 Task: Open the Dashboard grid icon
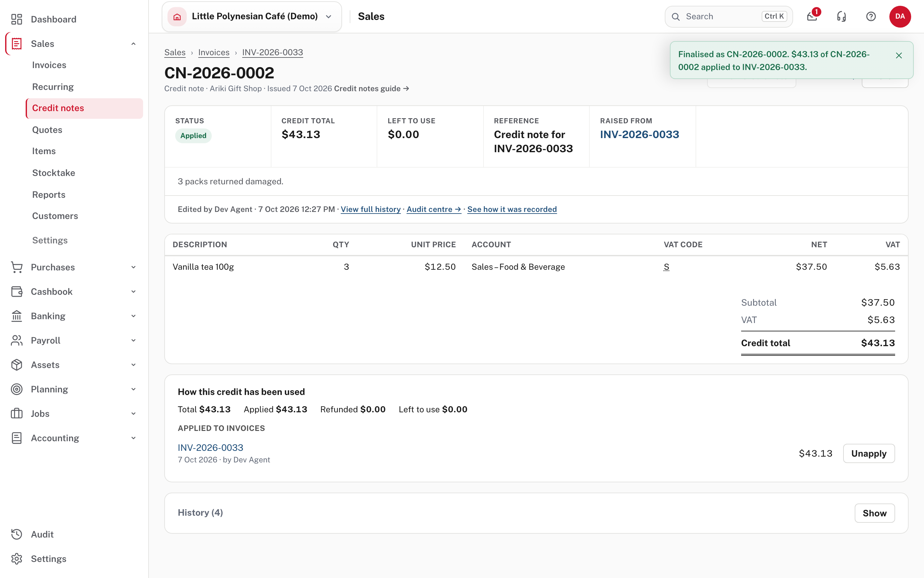click(x=16, y=19)
